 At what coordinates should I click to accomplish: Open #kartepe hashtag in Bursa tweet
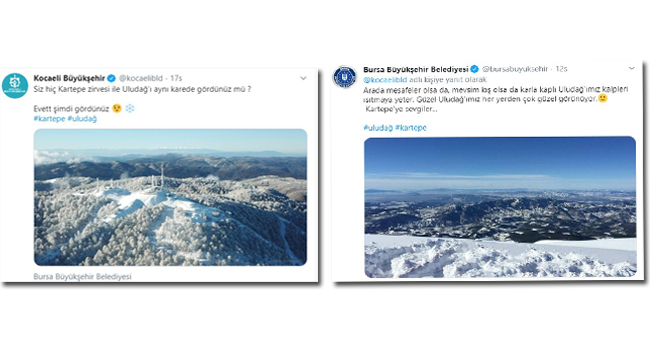(411, 128)
